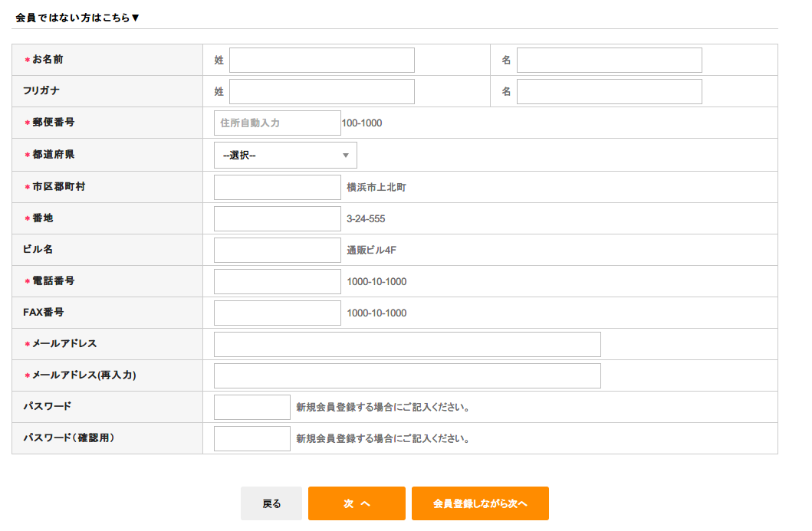Select the パスワード(確認用) confirmation field
The image size is (812, 531).
click(251, 438)
